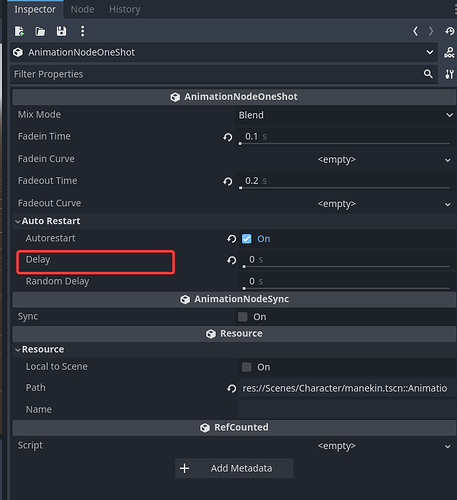Toggle the Local to Scene checkbox
This screenshot has height=500, width=457.
[x=247, y=367]
